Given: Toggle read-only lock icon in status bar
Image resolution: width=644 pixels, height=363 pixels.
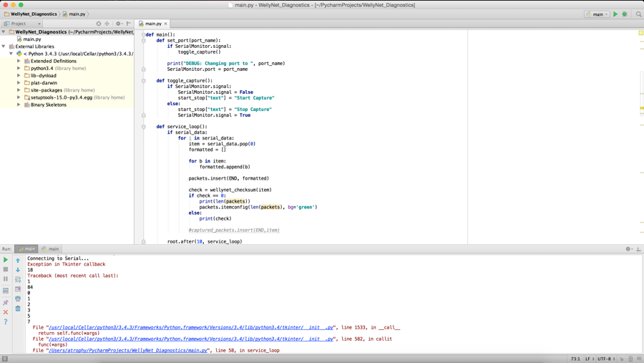Looking at the screenshot, I should click(x=621, y=359).
